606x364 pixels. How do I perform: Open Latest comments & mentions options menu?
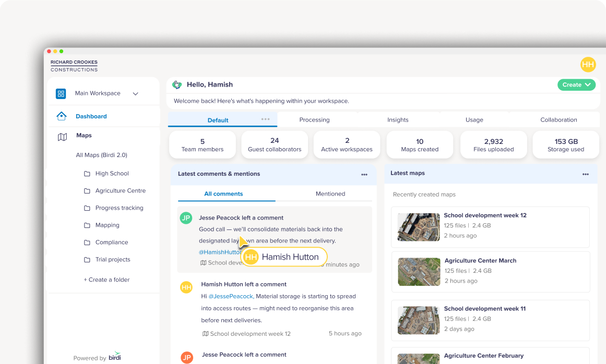click(364, 175)
